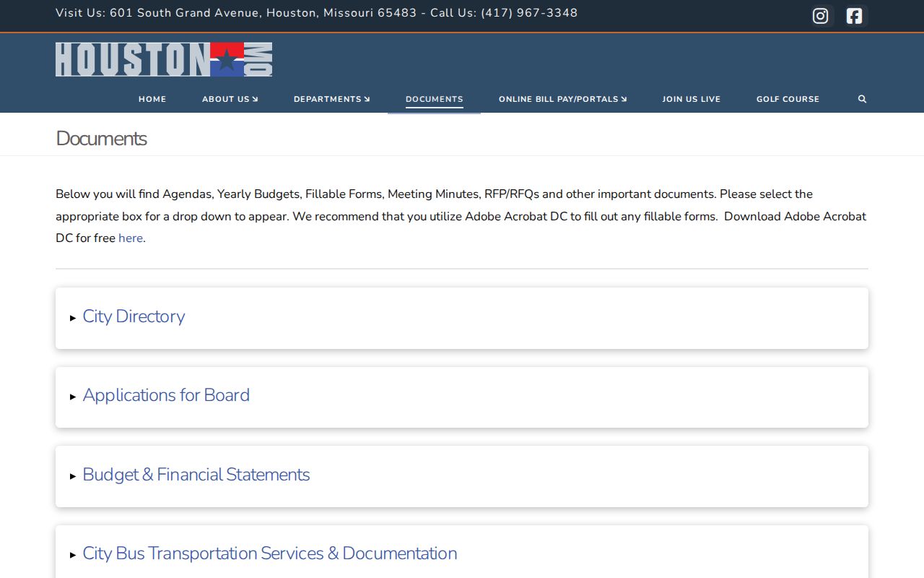Screen dimensions: 924x578
Task: Open Online Bill Pay/Portals dropdown
Action: 562,99
